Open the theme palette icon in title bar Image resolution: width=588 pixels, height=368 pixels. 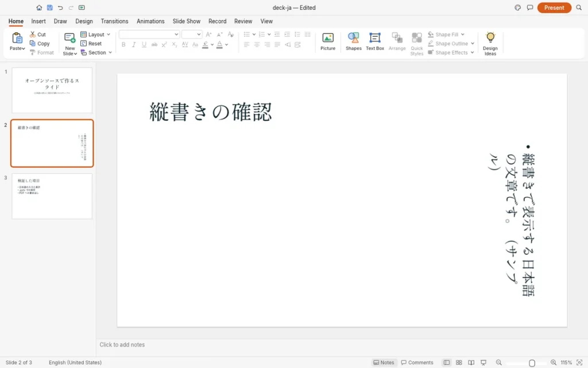click(517, 7)
